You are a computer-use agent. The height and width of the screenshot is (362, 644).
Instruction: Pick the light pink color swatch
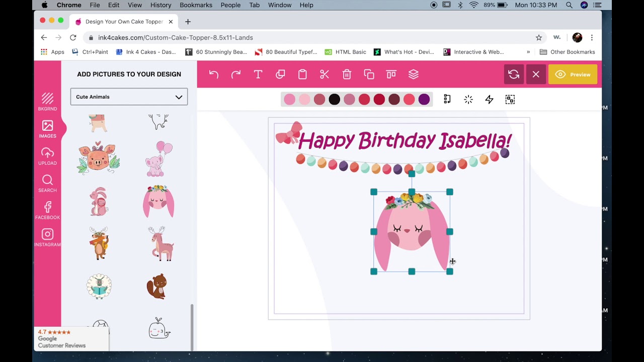304,100
